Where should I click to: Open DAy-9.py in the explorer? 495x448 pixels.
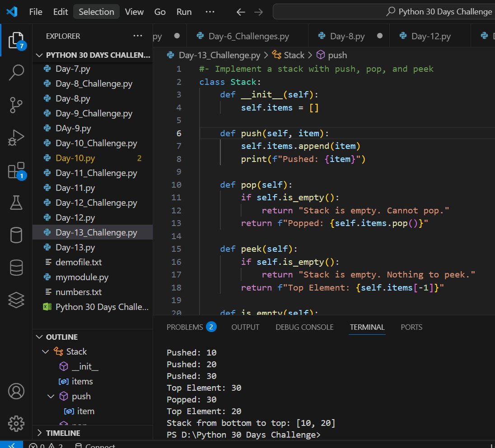point(93,128)
